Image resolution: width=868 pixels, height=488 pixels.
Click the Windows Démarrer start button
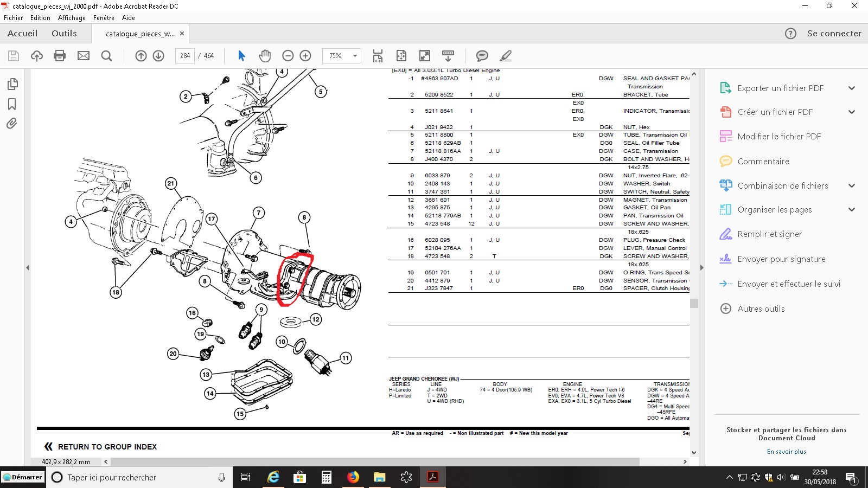pyautogui.click(x=22, y=477)
